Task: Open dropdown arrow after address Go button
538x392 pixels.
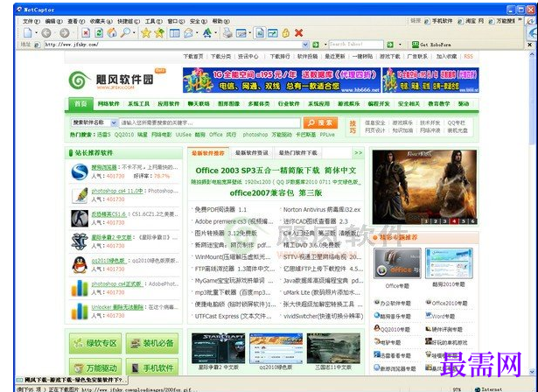Action: point(325,45)
